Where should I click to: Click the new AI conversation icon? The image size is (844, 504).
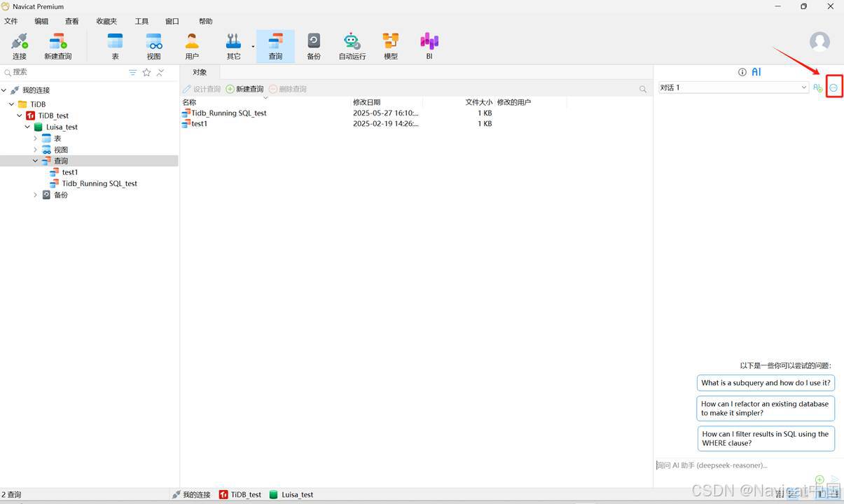point(817,87)
